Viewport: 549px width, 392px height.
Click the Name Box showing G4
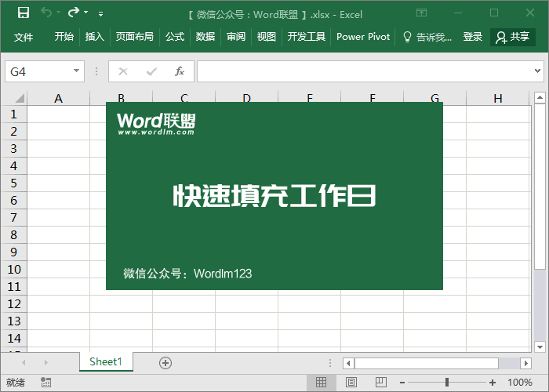[45, 71]
